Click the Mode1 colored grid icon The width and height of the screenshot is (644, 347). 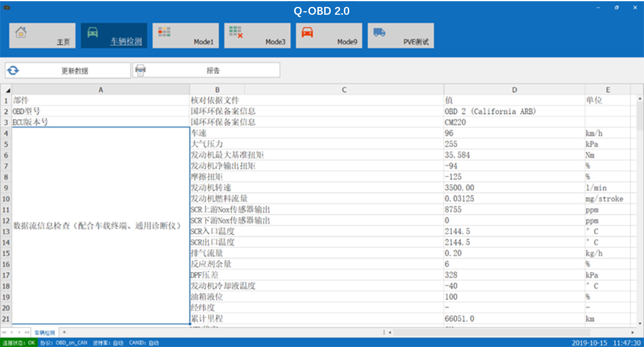coord(164,32)
